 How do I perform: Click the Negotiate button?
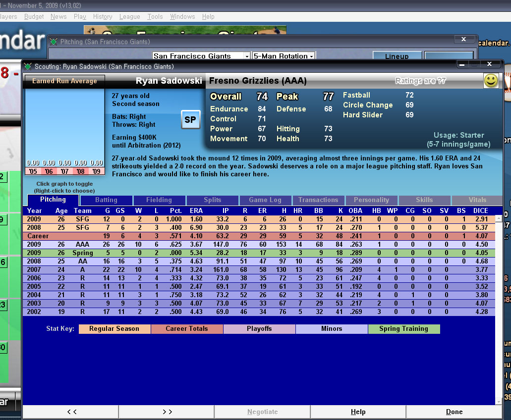(262, 412)
